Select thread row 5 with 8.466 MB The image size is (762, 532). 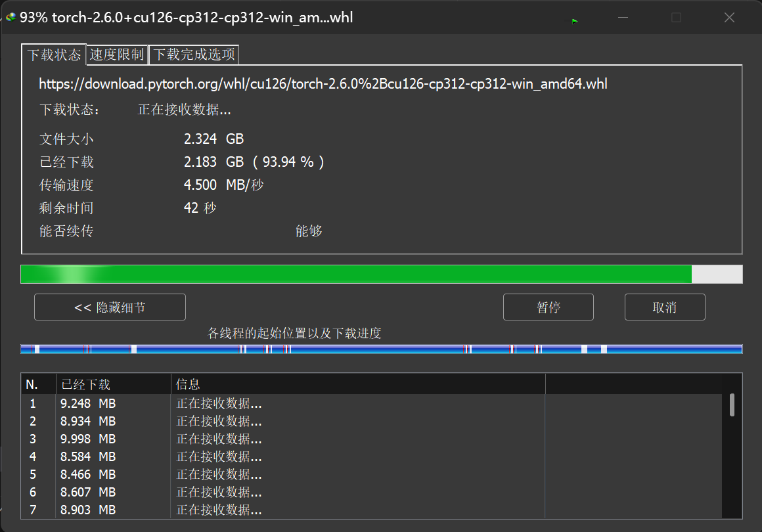click(x=371, y=474)
